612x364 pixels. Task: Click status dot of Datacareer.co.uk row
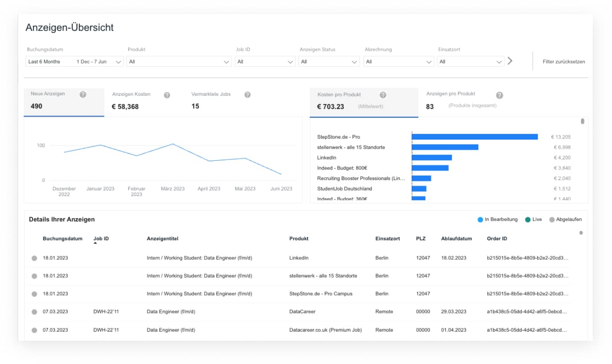(x=34, y=330)
